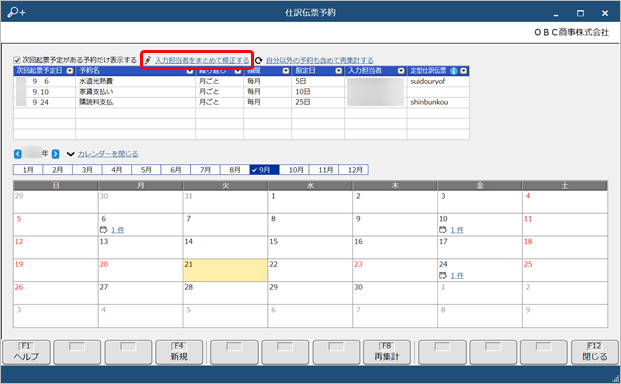The width and height of the screenshot is (621, 384).
Task: Switch to the 8月 month tab
Action: (x=235, y=170)
